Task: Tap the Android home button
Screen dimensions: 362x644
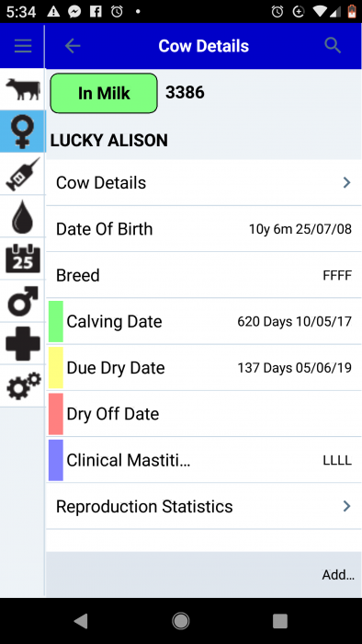Action: pos(181,621)
